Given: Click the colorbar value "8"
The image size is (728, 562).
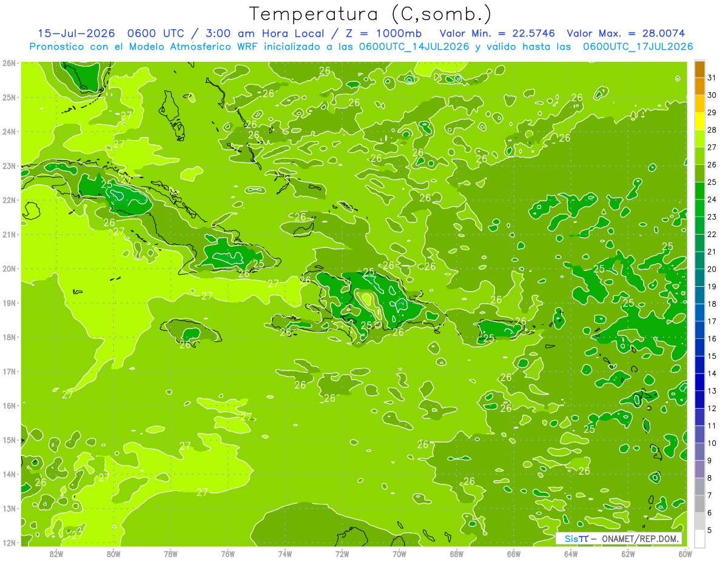Looking at the screenshot, I should click(710, 478).
